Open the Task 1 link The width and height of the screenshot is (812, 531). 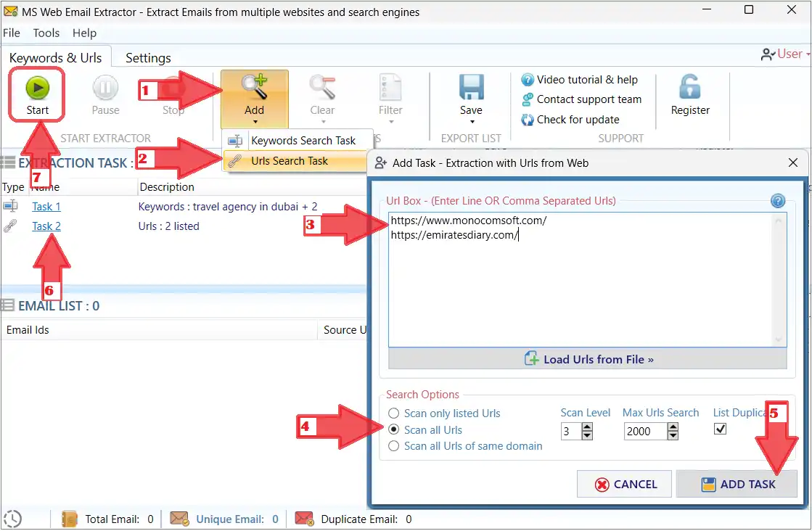click(x=46, y=207)
